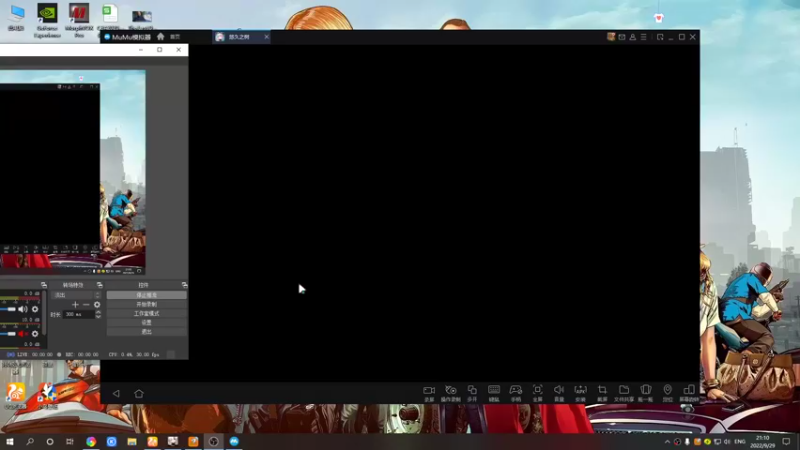
Task: Open the MuMu hamburger menu
Action: pos(643,37)
